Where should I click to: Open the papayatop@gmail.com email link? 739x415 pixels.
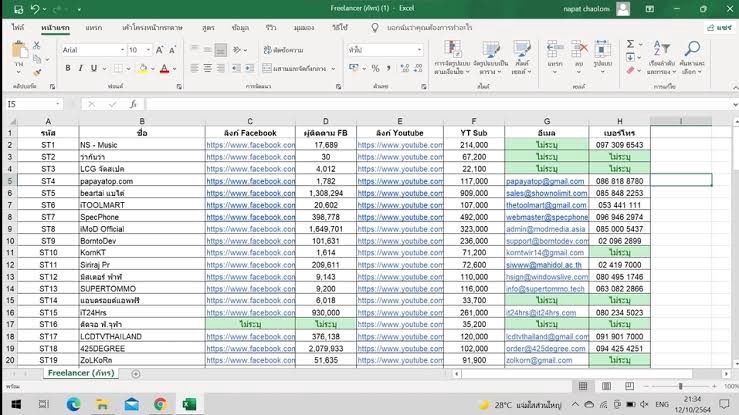coord(545,181)
